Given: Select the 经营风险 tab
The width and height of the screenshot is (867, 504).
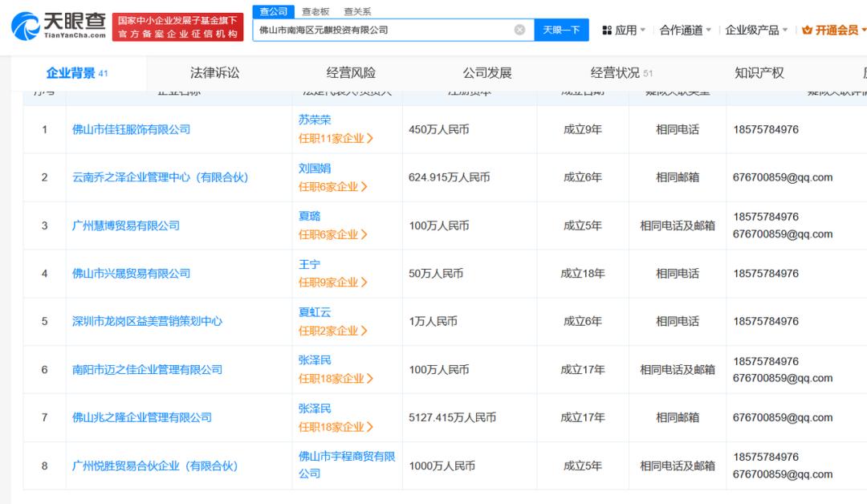Looking at the screenshot, I should (351, 73).
